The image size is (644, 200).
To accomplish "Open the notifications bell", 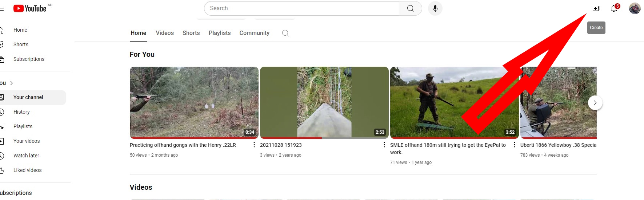I will [x=614, y=8].
